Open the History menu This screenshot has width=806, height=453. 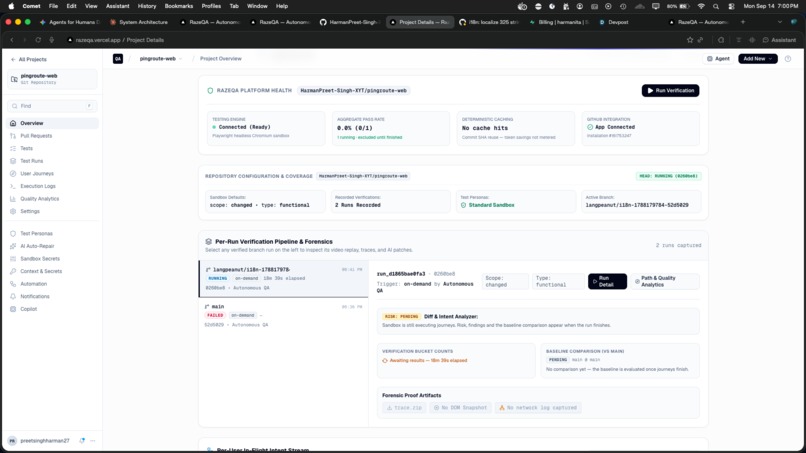(x=146, y=6)
